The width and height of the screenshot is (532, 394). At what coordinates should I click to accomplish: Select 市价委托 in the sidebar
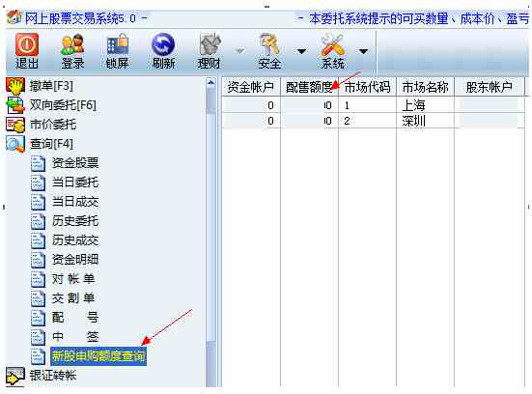point(53,125)
